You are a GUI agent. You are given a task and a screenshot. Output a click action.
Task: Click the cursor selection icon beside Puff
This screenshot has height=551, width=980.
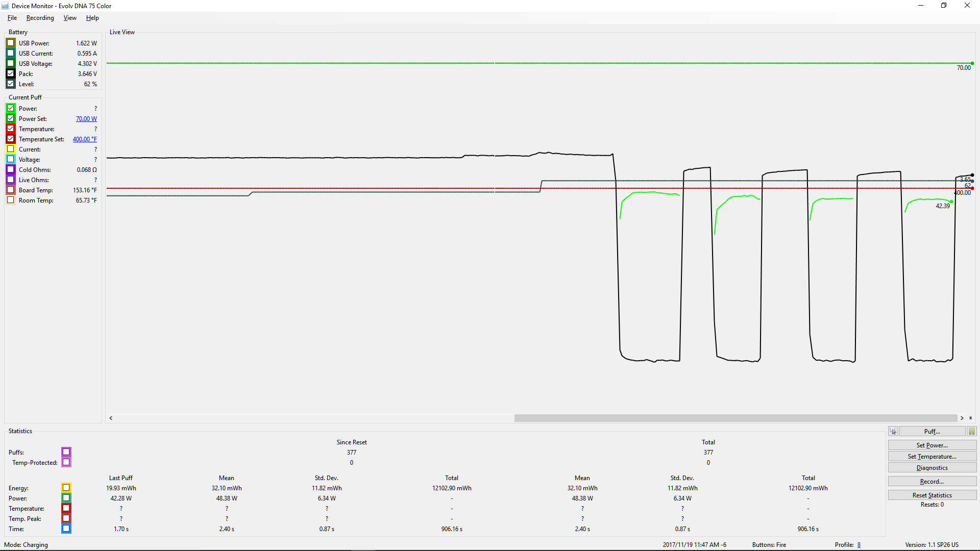893,431
